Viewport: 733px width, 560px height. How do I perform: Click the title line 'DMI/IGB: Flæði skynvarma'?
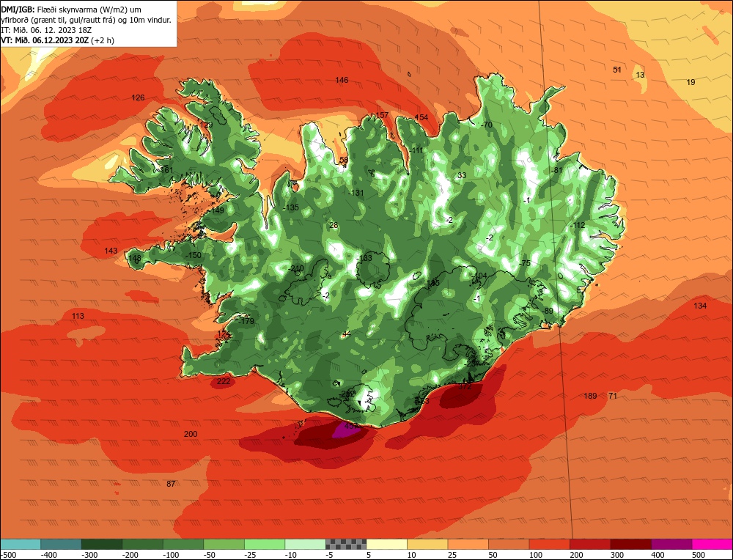pos(71,9)
